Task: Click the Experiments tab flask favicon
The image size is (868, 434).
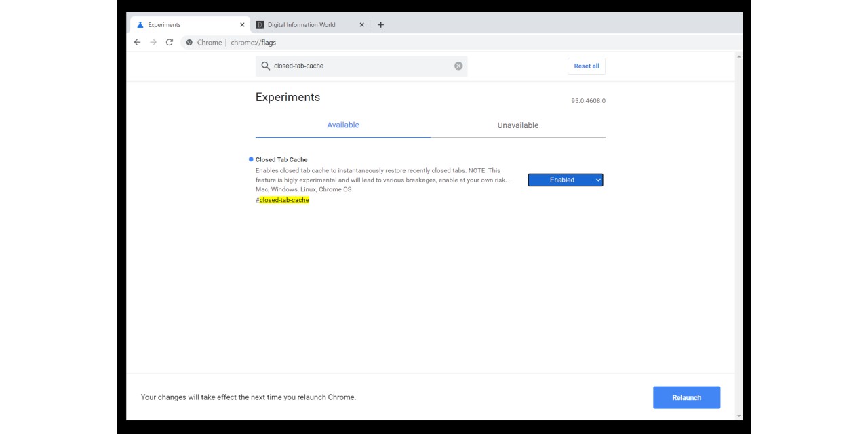Action: [x=140, y=25]
